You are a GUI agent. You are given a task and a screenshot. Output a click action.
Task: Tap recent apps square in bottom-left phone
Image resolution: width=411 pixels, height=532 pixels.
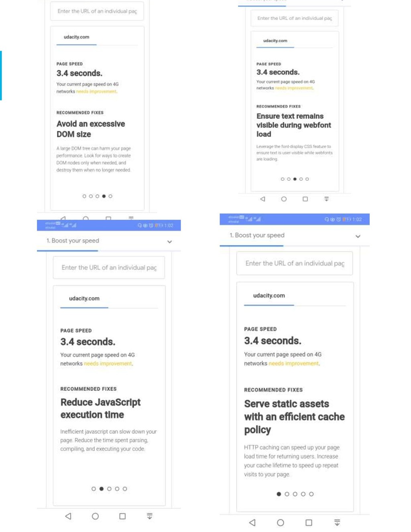tap(122, 516)
